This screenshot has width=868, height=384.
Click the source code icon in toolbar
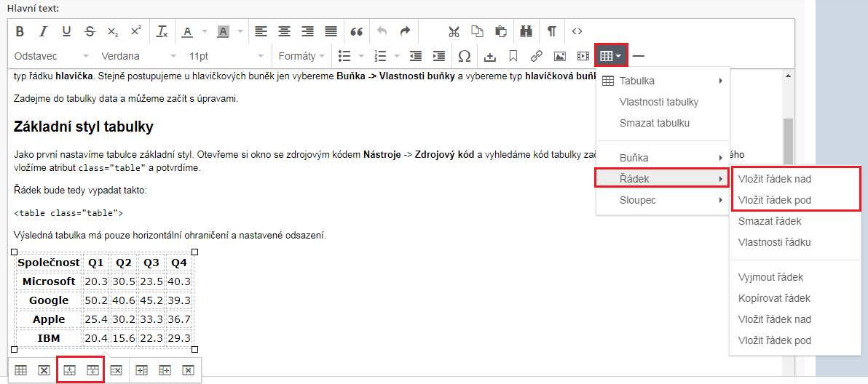[x=577, y=31]
